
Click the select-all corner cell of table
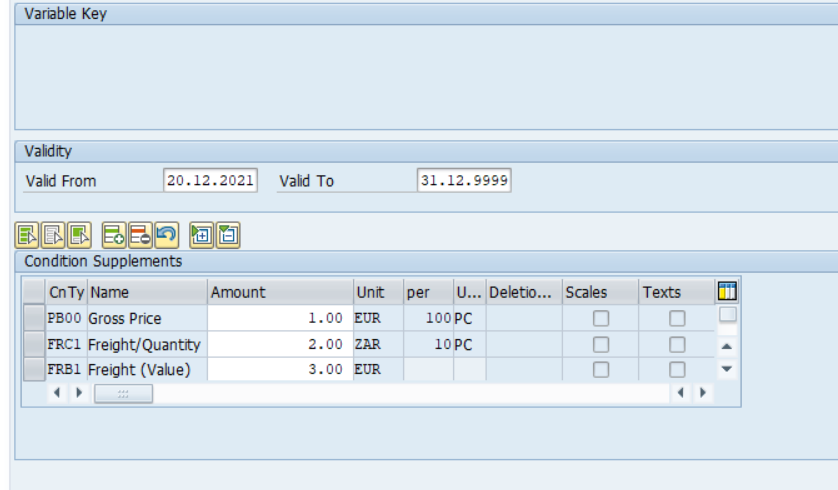[34, 292]
